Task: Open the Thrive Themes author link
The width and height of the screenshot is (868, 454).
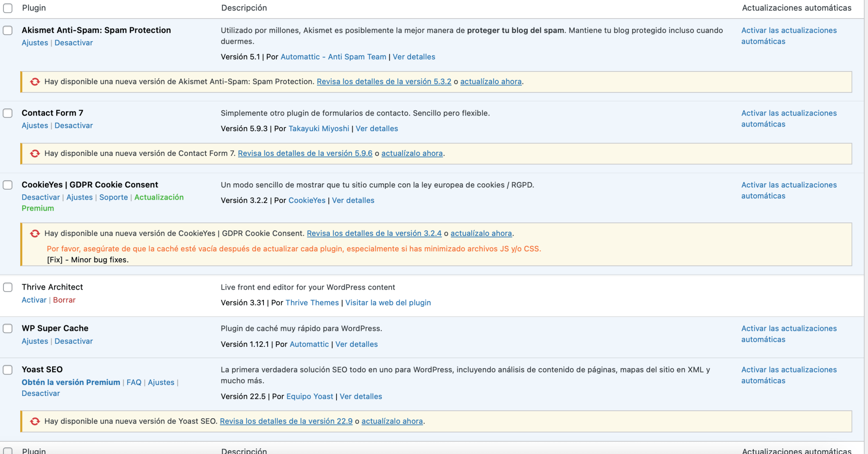Action: [312, 303]
